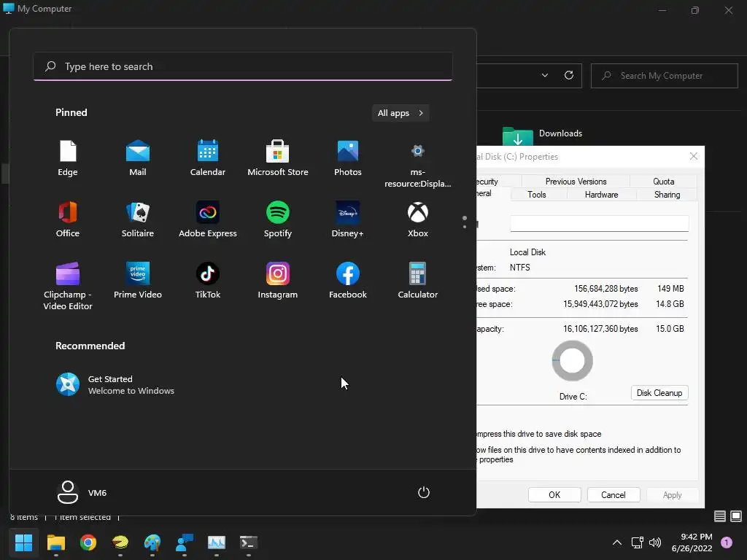Launch Clipchamp Video Editor
Screen dimensions: 747x560
coord(68,286)
